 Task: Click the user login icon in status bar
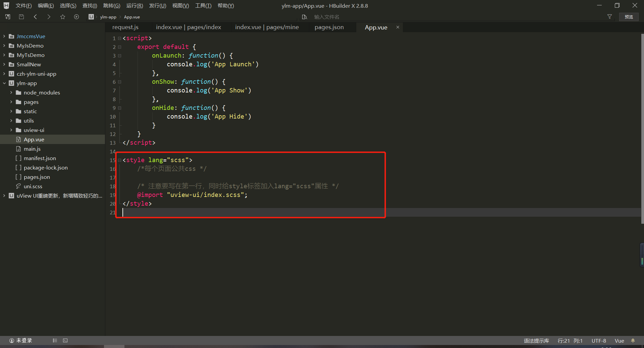click(12, 341)
